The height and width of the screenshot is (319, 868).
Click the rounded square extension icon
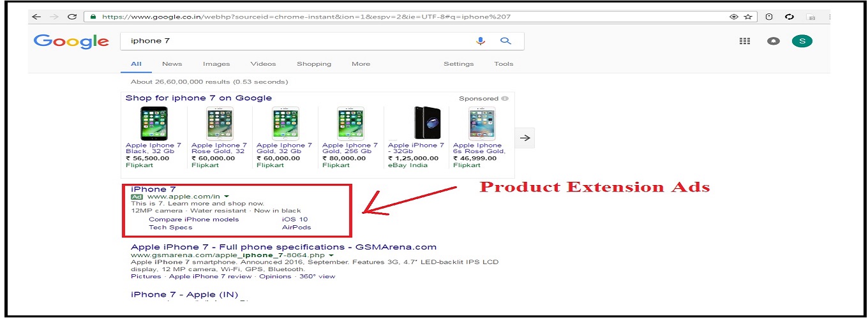click(769, 17)
